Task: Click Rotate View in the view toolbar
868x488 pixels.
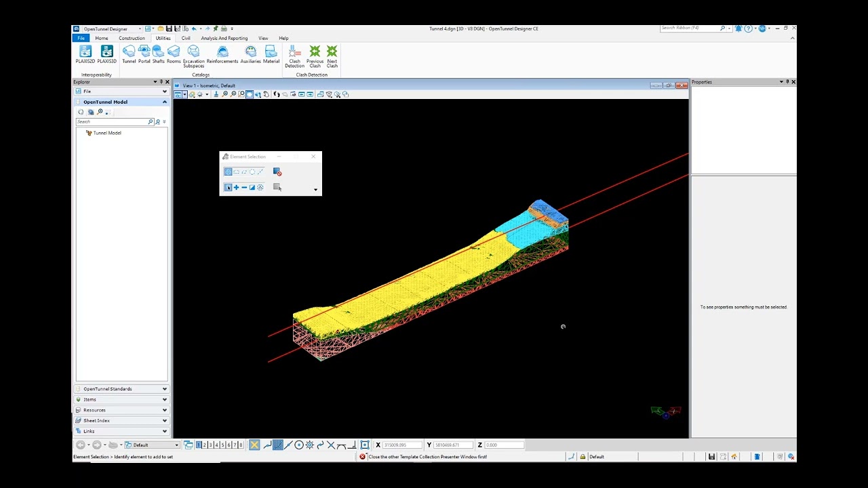Action: (258, 94)
